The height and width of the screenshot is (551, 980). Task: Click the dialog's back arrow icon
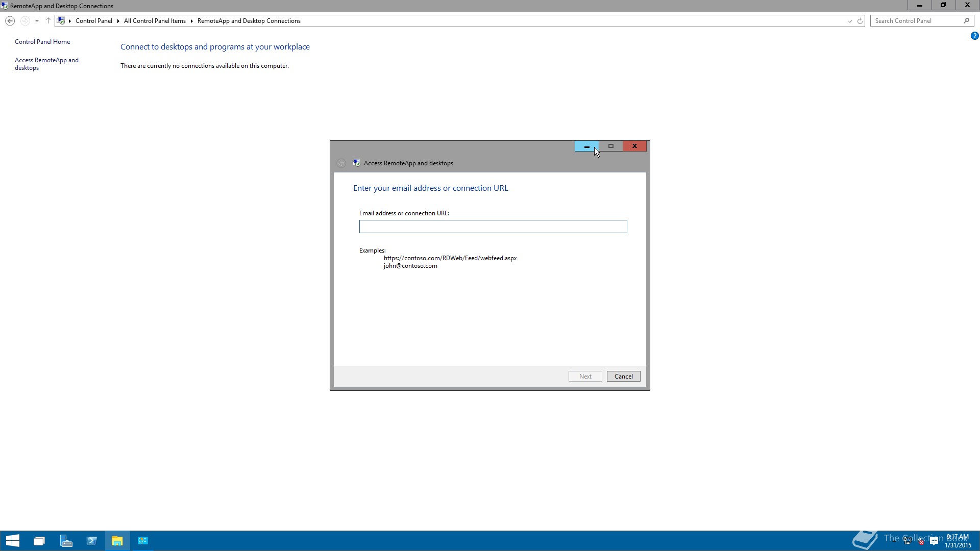341,163
